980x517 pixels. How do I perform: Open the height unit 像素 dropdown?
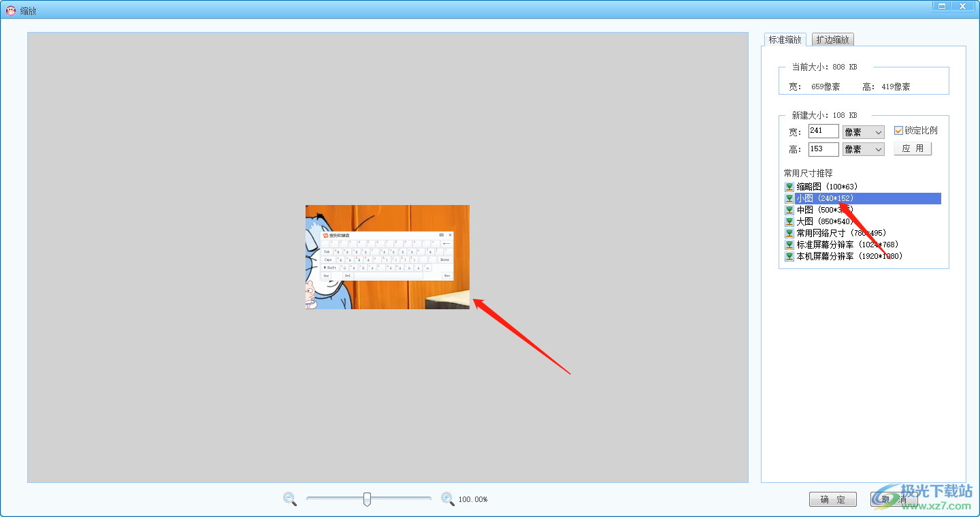(863, 149)
